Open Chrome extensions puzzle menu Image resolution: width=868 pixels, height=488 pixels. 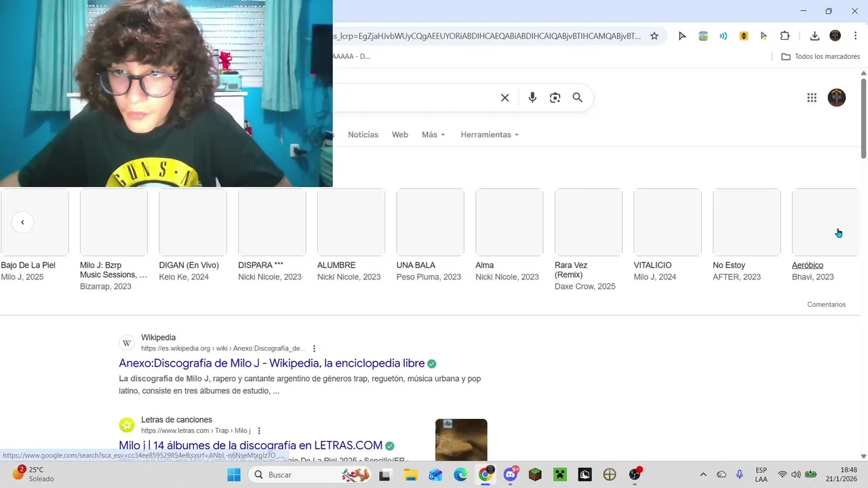(x=785, y=36)
